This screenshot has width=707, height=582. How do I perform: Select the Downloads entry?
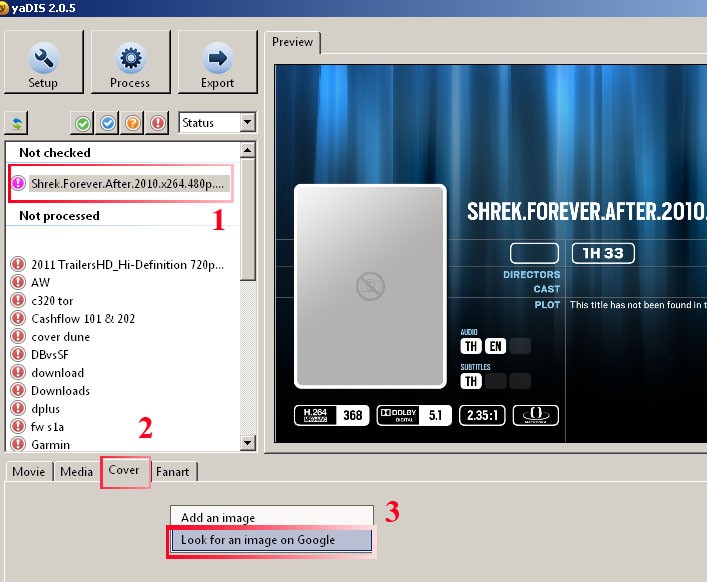[60, 391]
